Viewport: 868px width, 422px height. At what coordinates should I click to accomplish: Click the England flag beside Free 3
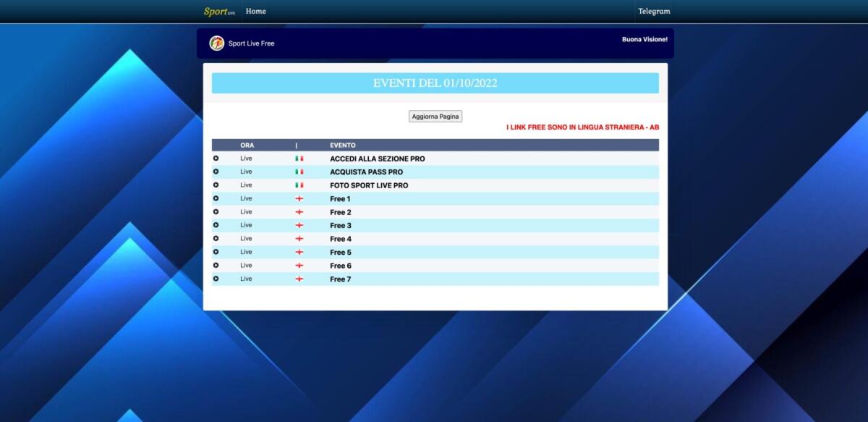[x=299, y=225]
